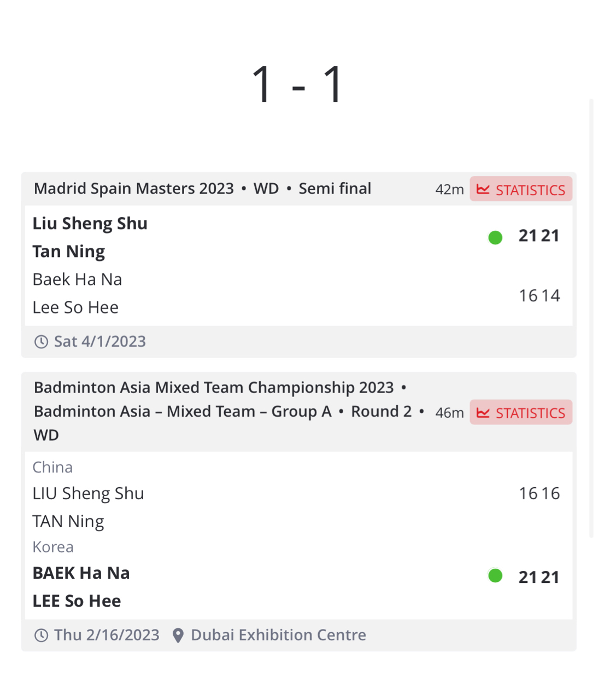598x700 pixels.
Task: Open Madrid Spain Masters 2023 tournament title
Action: (134, 188)
